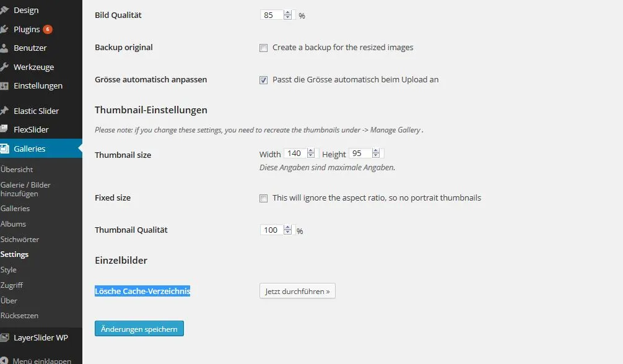
Task: Enable the Backup original checkbox
Action: pyautogui.click(x=263, y=48)
